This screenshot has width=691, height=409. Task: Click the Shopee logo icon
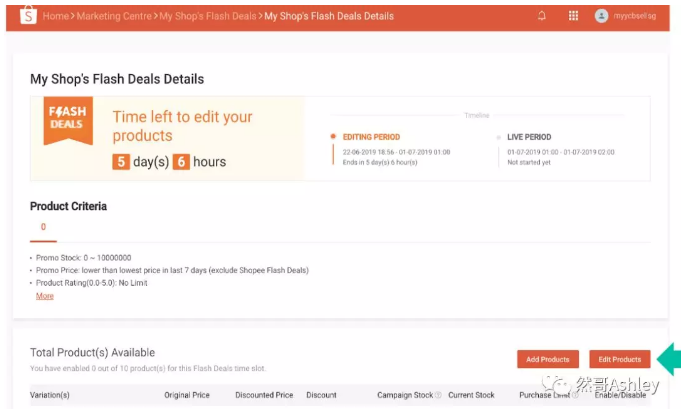point(28,15)
